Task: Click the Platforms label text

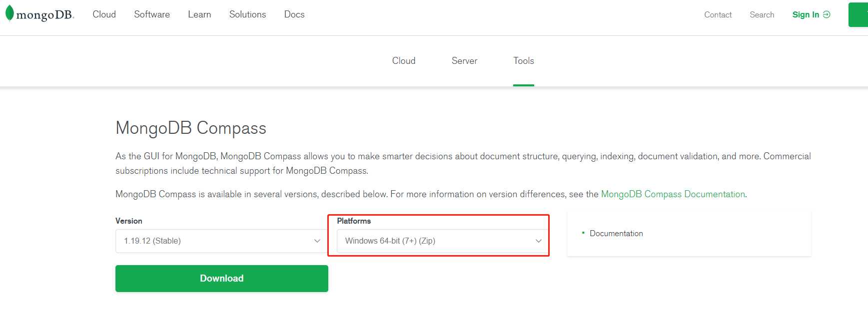Action: (x=354, y=221)
